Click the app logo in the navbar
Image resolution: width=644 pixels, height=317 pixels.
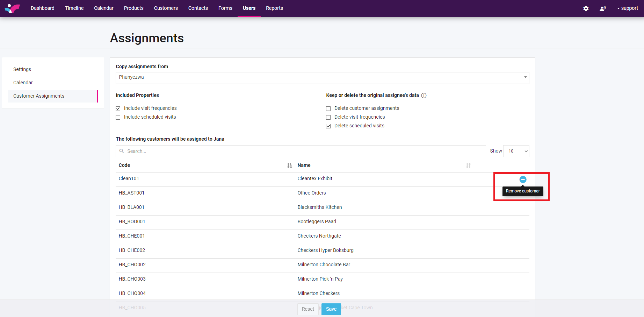click(x=12, y=8)
